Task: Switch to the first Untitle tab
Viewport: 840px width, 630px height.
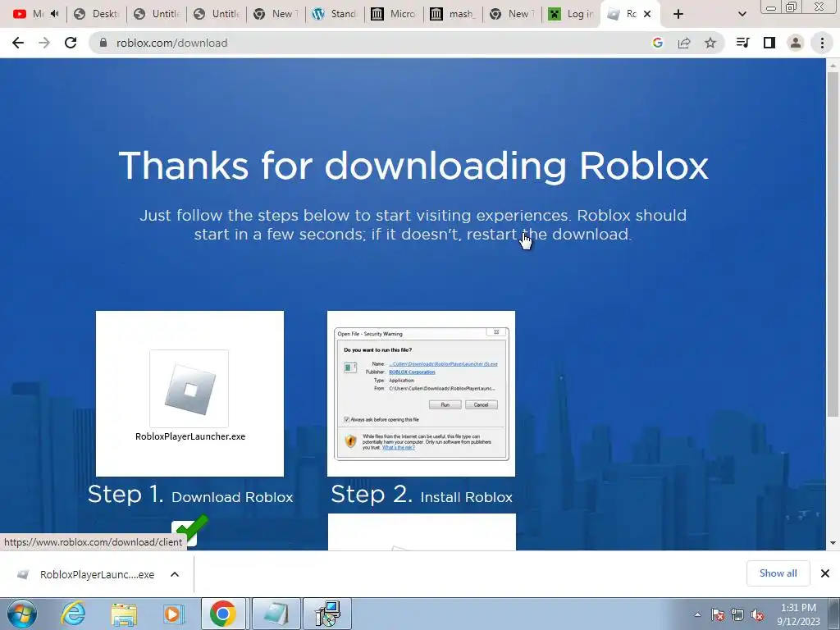Action: click(157, 14)
